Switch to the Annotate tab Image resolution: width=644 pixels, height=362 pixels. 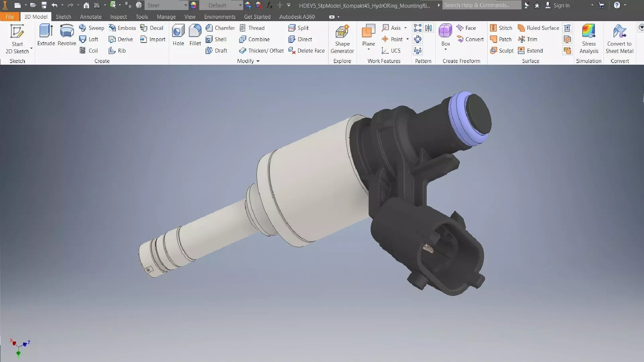point(91,16)
